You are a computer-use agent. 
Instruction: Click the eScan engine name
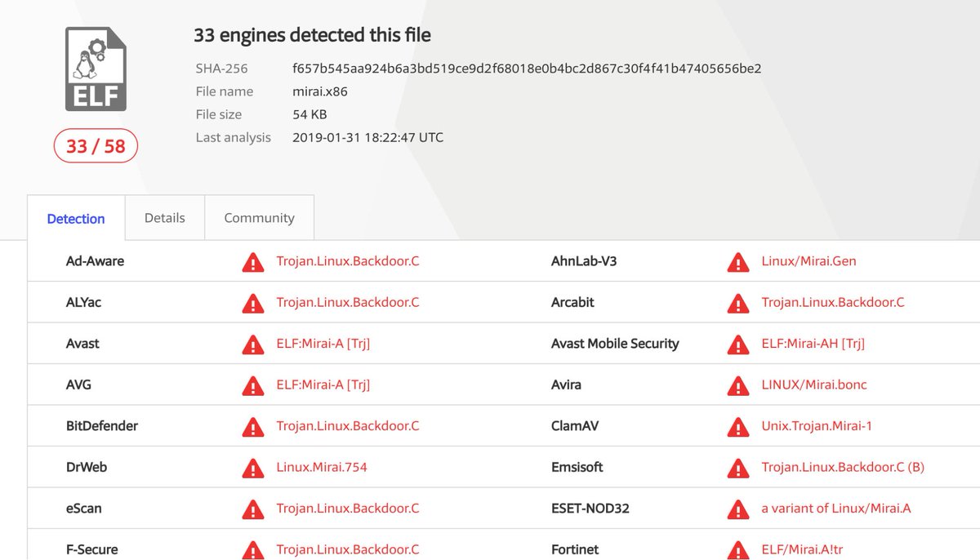(x=84, y=509)
